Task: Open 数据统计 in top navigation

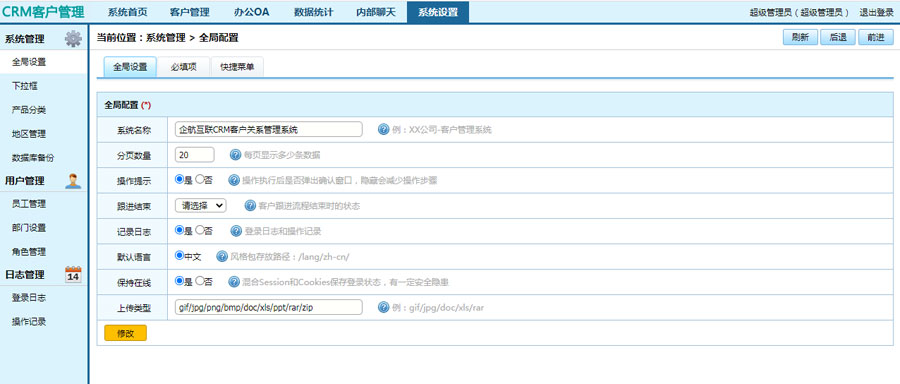Action: 313,12
